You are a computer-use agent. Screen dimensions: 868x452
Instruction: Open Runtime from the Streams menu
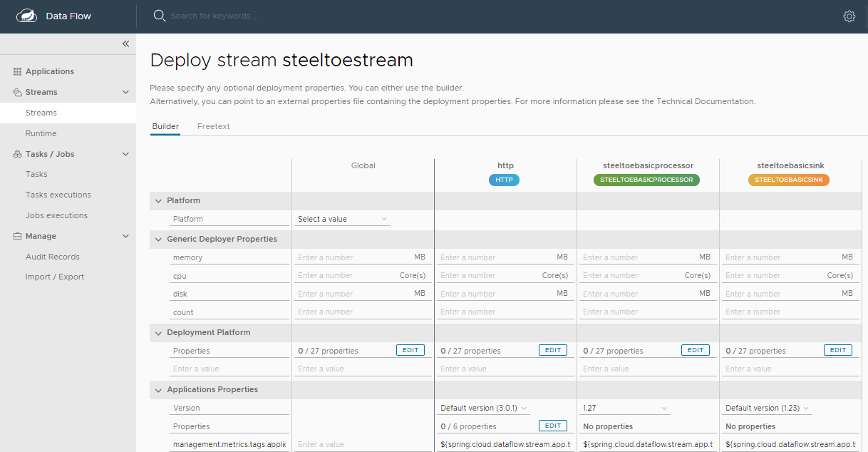pyautogui.click(x=41, y=133)
